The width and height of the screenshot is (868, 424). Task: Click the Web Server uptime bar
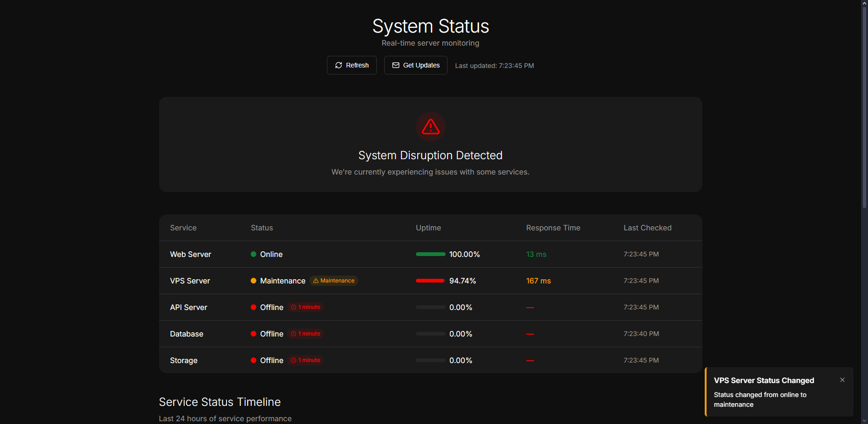(430, 254)
